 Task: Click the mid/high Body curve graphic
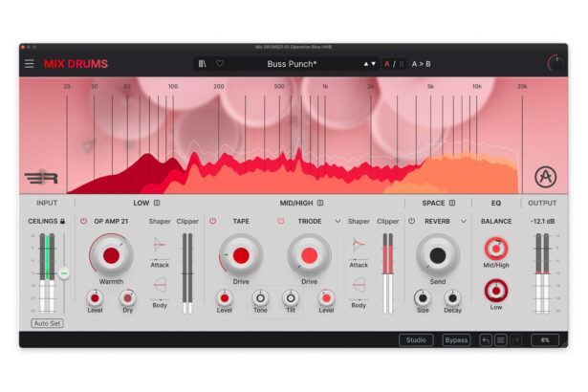(359, 285)
